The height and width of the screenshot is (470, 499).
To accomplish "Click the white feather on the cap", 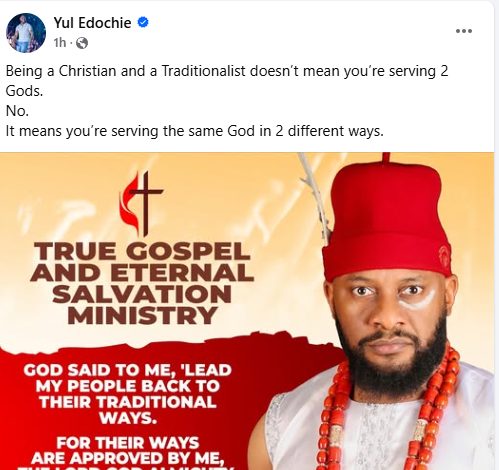I will [315, 197].
